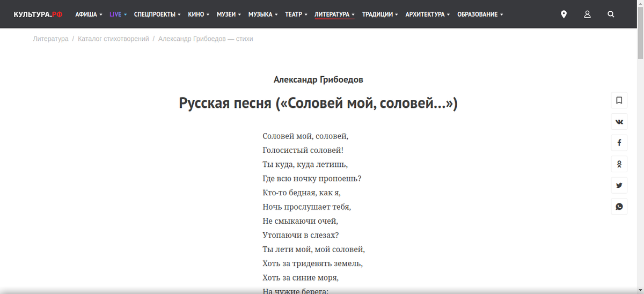Expand the Кино menu
The image size is (644, 294).
[199, 14]
